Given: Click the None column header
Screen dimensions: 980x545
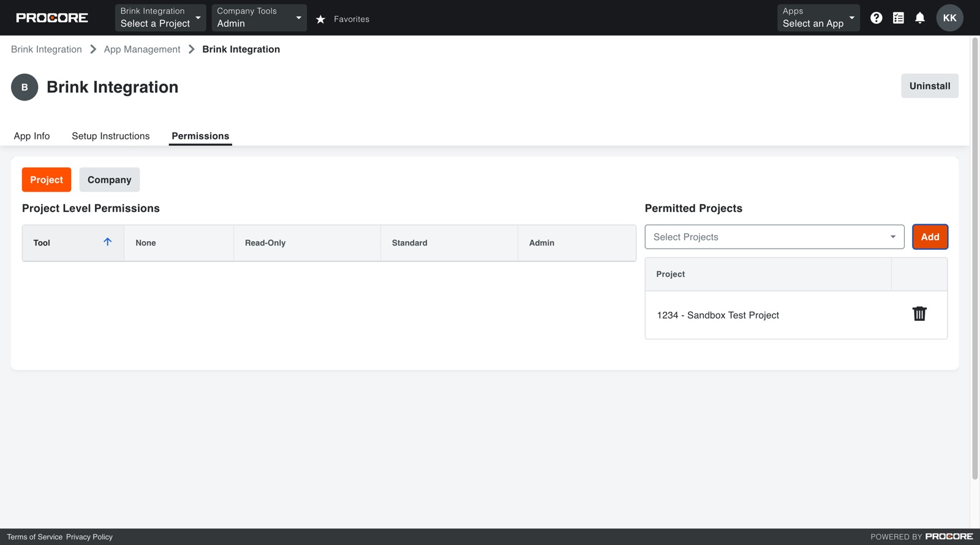Looking at the screenshot, I should 179,243.
